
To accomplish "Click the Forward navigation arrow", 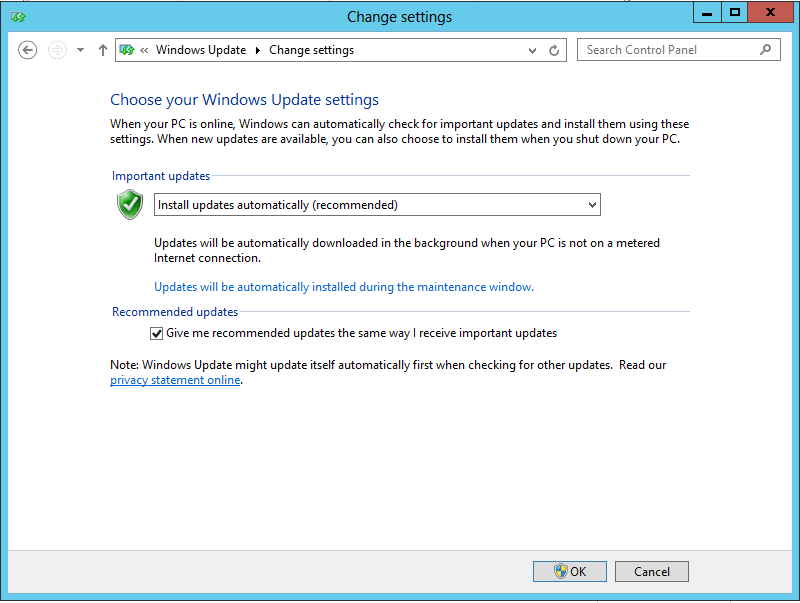I will [x=57, y=50].
